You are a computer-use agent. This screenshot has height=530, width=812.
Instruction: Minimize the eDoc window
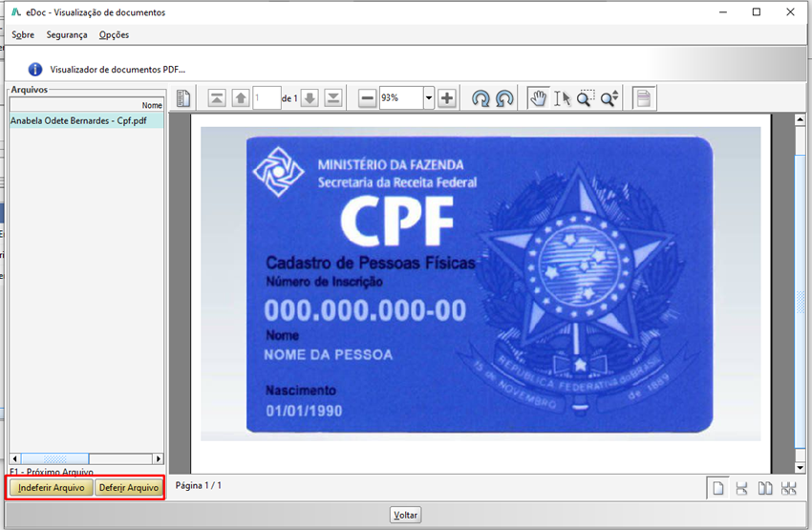(723, 11)
